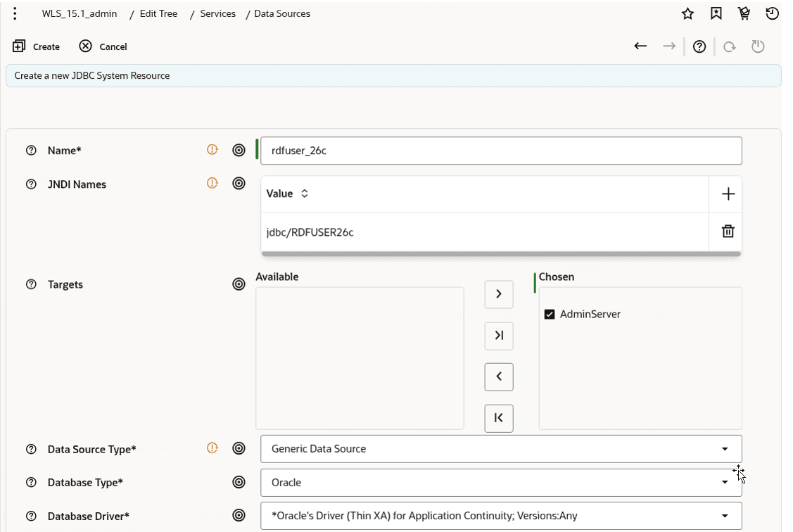Click the target icon next to Database Type
793x532 pixels.
[239, 482]
